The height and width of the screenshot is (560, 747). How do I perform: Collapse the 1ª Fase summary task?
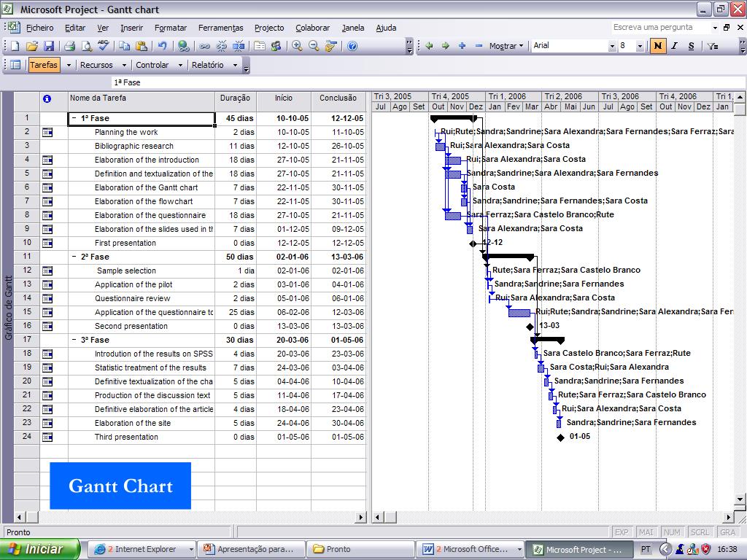(x=74, y=118)
